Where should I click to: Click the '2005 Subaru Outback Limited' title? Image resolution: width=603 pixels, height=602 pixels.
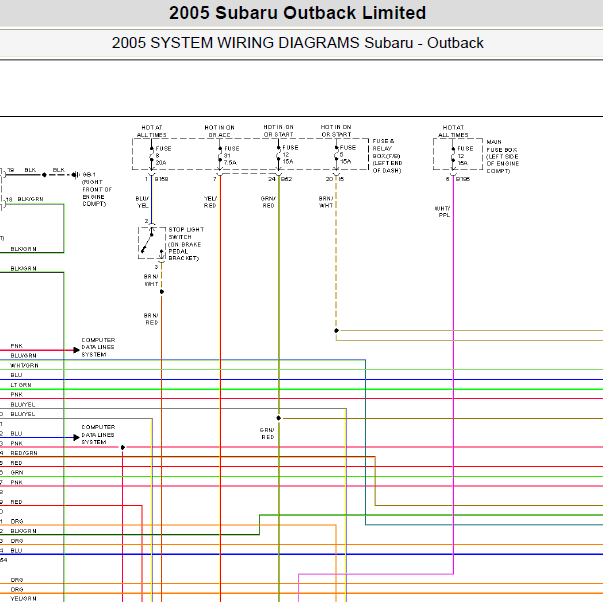pos(297,13)
